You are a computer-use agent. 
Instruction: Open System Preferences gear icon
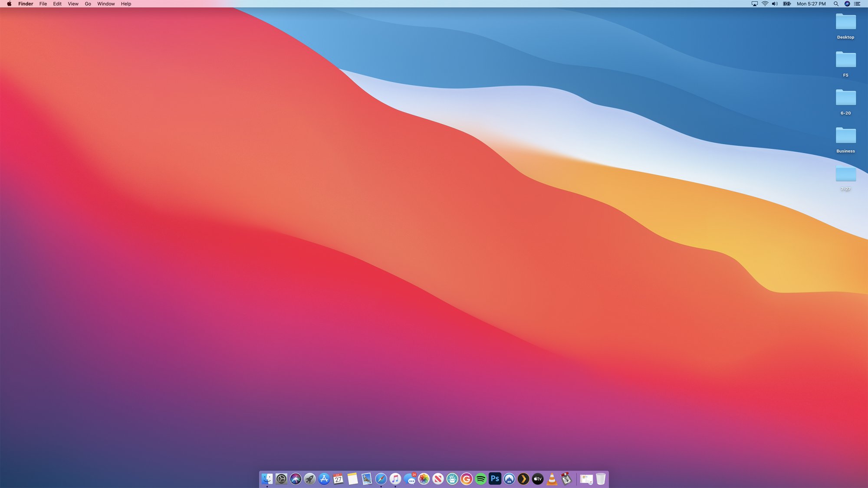coord(281,479)
